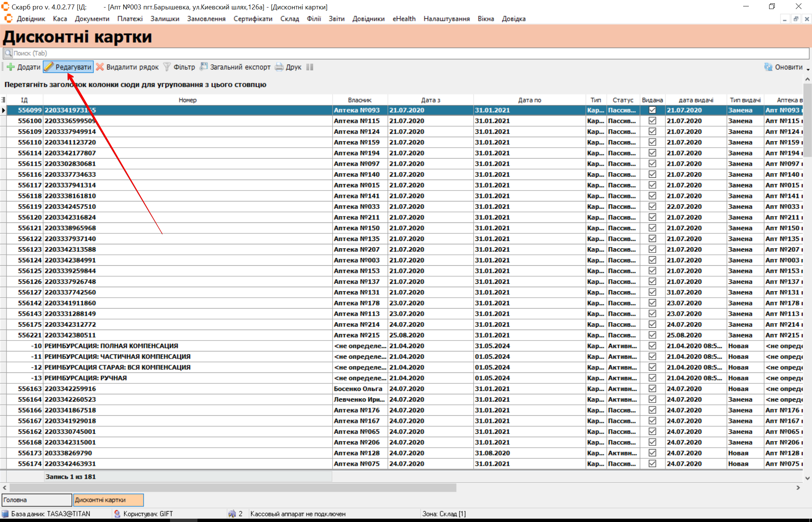This screenshot has width=812, height=522.
Task: Sort by the Власник column header
Action: (360, 100)
